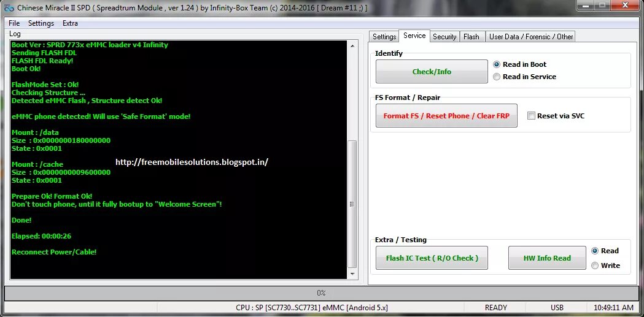Click the log vertical scrollbar thumb
This screenshot has height=317, width=644.
[352, 204]
